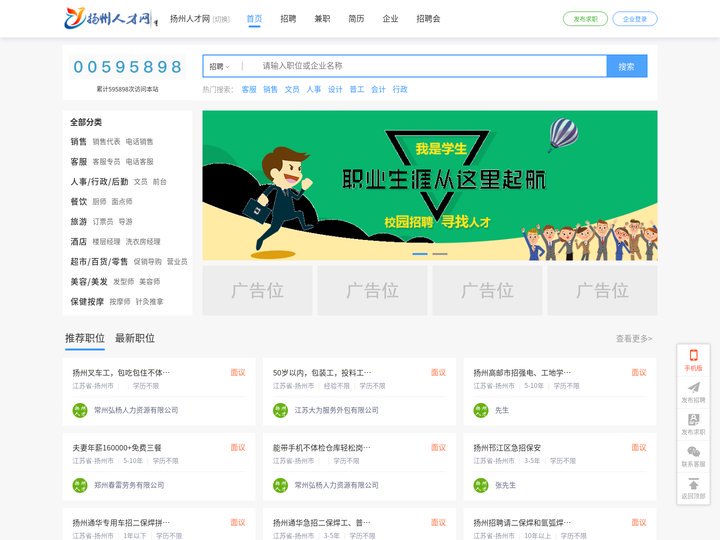Click company avatar beside 常州弘杨人力资源有限公司 in first job card
This screenshot has width=720, height=540.
(x=80, y=410)
